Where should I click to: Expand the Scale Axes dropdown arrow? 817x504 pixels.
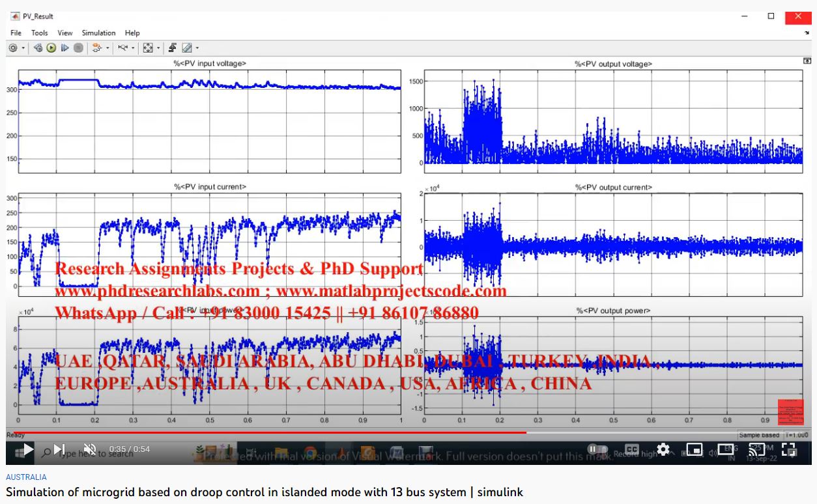pos(158,48)
